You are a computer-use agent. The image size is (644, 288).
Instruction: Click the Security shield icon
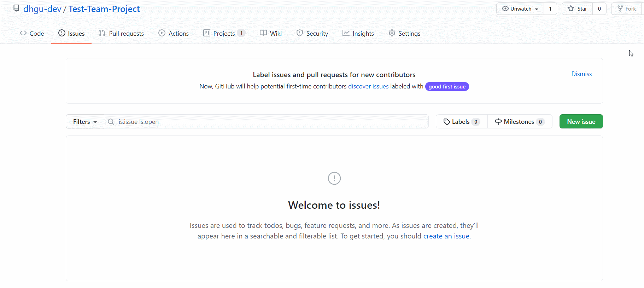300,33
